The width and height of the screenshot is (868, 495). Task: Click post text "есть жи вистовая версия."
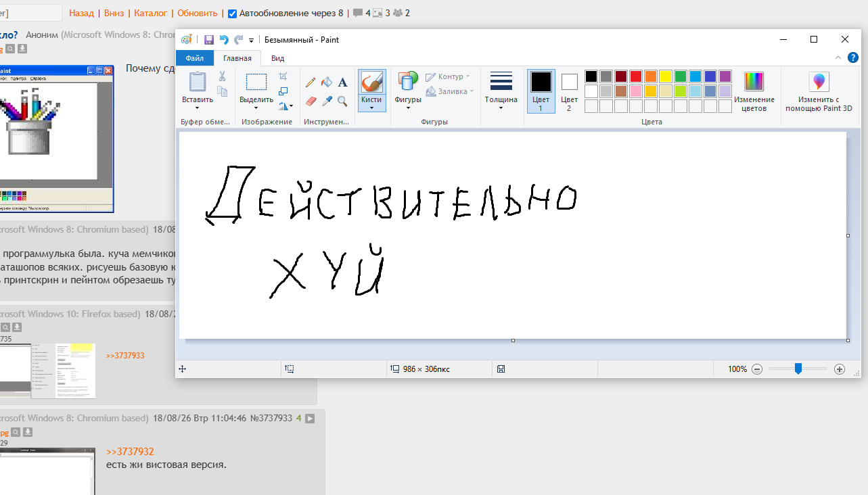pos(166,465)
